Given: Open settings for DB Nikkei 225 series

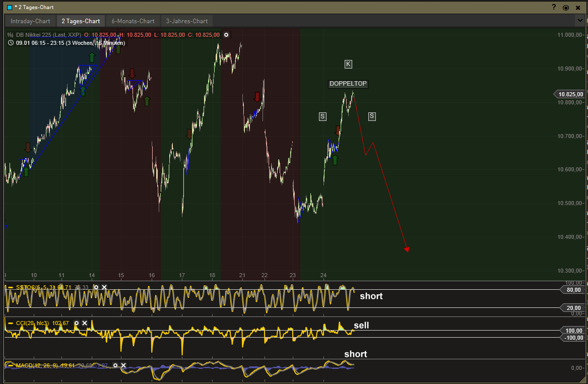Looking at the screenshot, I should [226, 35].
